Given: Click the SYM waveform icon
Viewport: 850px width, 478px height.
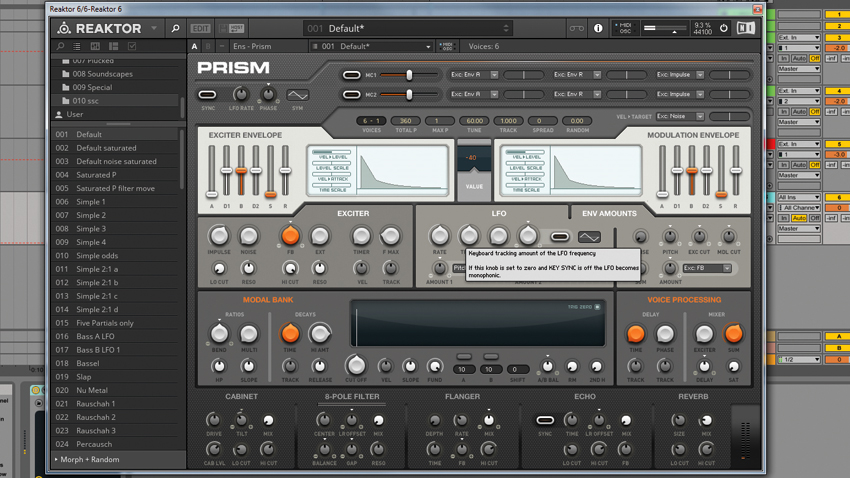Looking at the screenshot, I should tap(298, 95).
